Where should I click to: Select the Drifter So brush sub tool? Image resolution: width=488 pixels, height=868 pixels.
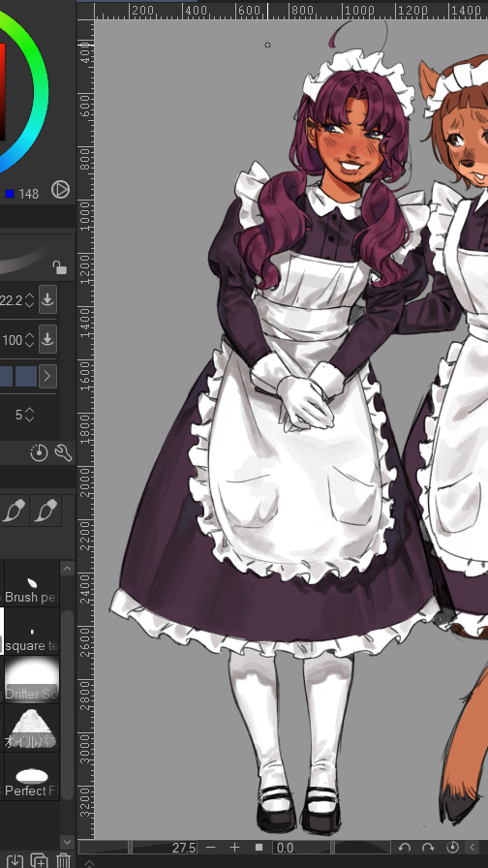tap(30, 679)
